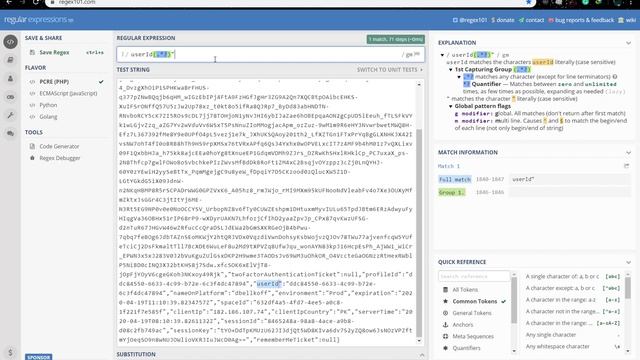
Task: Open the regex editor sidebar icon
Action: point(11,42)
